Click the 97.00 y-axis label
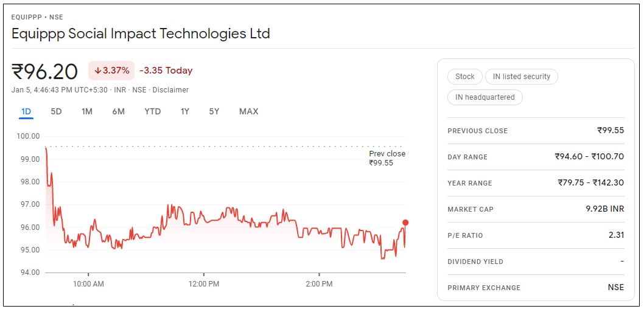Viewport: 644px width, 309px height. 29,204
